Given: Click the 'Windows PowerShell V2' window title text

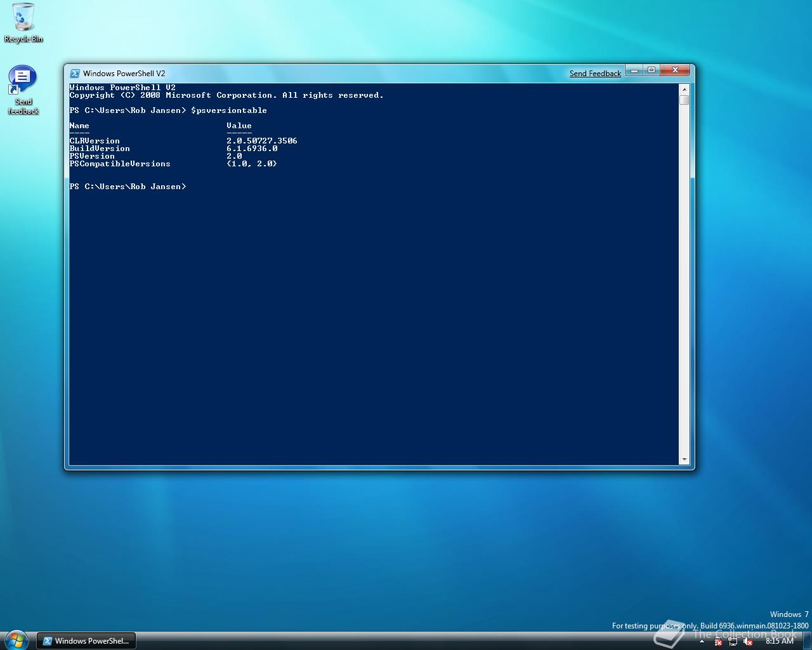Looking at the screenshot, I should pyautogui.click(x=124, y=74).
